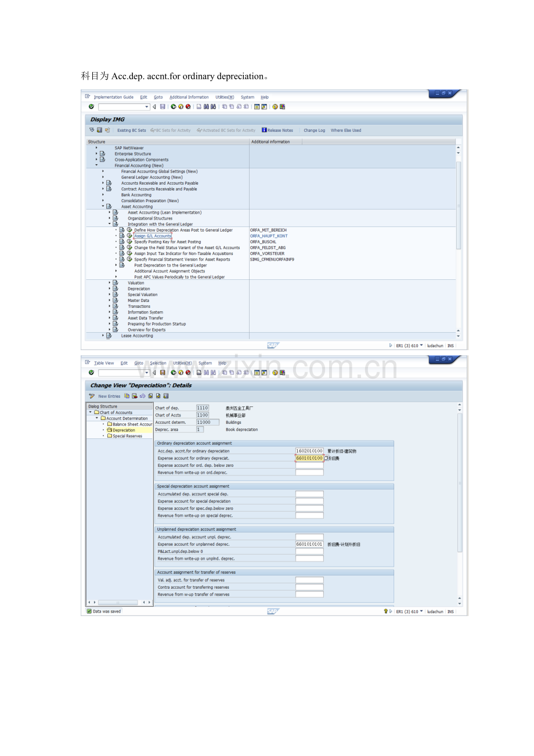Click Copy As icon next to New Entries
The width and height of the screenshot is (534, 756).
coord(127,396)
